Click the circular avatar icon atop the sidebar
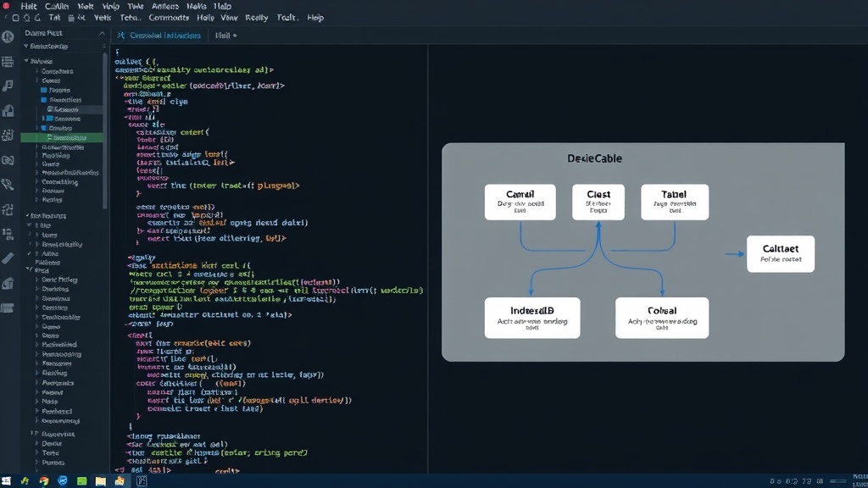 pos(8,37)
